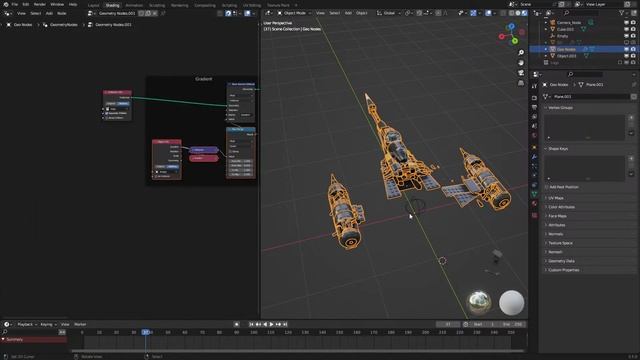
Task: Open the Object Mode dropdown
Action: (x=294, y=13)
